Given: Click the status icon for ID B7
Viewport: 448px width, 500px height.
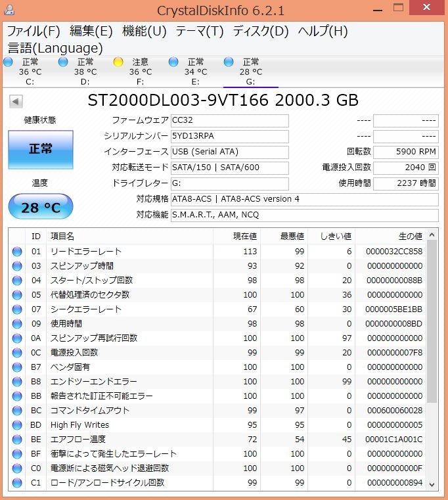Looking at the screenshot, I should tap(17, 367).
